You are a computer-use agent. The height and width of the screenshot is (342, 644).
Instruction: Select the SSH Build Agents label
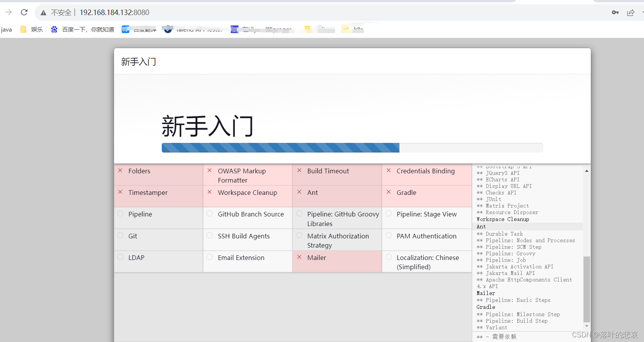pos(244,236)
